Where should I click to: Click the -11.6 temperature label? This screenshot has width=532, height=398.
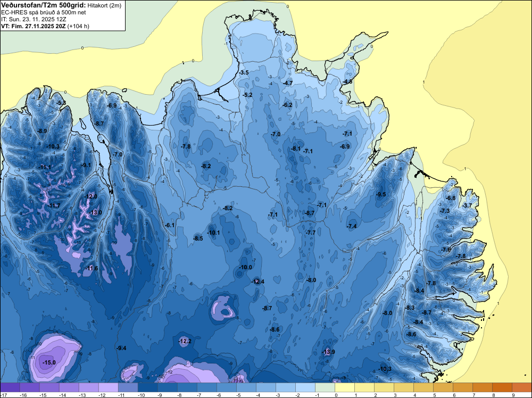[x=92, y=268]
